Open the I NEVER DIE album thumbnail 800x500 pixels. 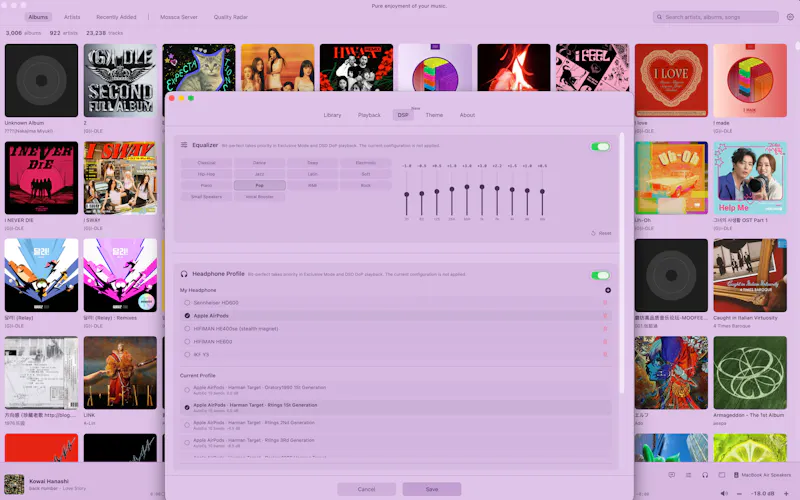click(x=41, y=178)
